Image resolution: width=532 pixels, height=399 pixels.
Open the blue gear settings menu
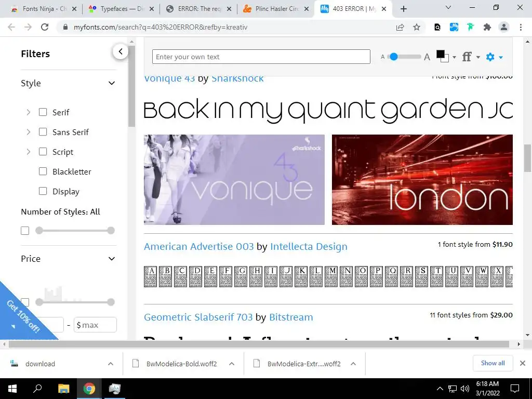[x=494, y=57]
